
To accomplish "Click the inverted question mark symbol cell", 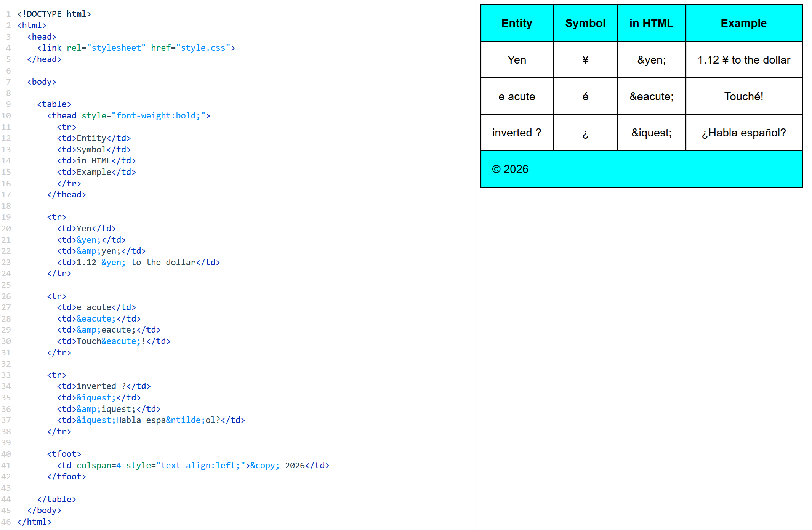I will [585, 133].
